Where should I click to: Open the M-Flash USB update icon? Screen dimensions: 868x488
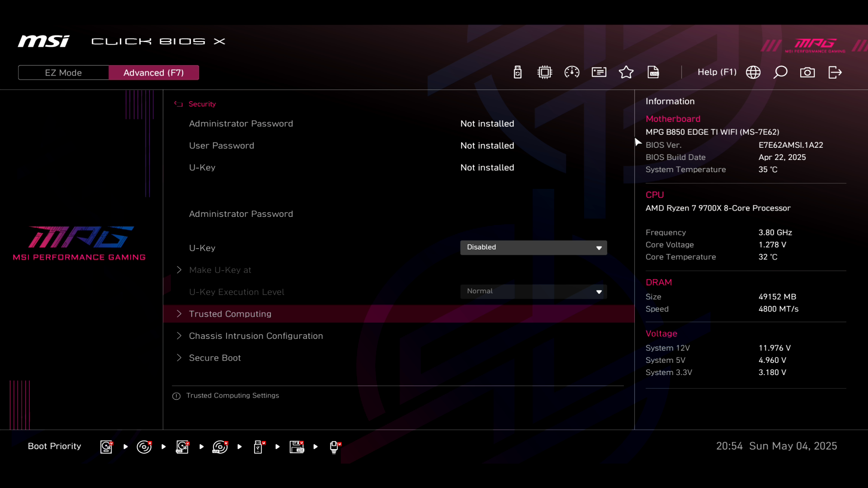(518, 72)
